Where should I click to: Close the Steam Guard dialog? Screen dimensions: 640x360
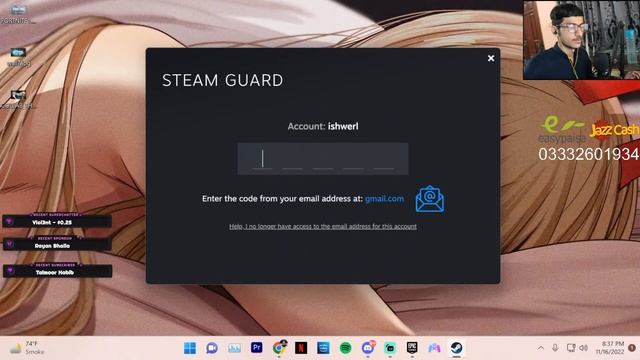point(491,58)
